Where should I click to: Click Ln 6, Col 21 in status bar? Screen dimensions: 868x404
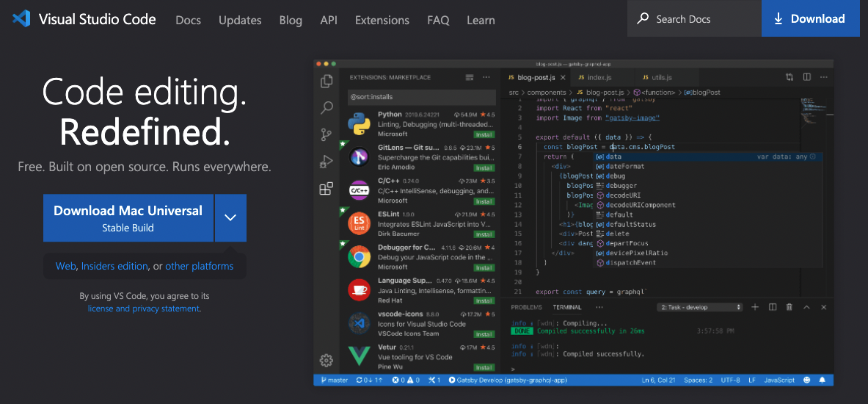click(659, 380)
